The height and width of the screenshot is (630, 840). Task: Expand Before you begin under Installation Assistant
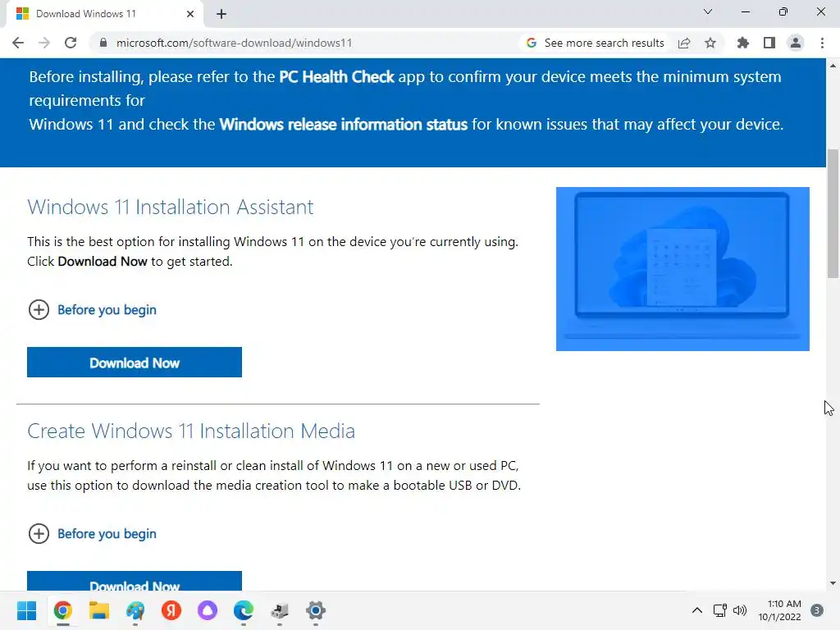point(92,309)
